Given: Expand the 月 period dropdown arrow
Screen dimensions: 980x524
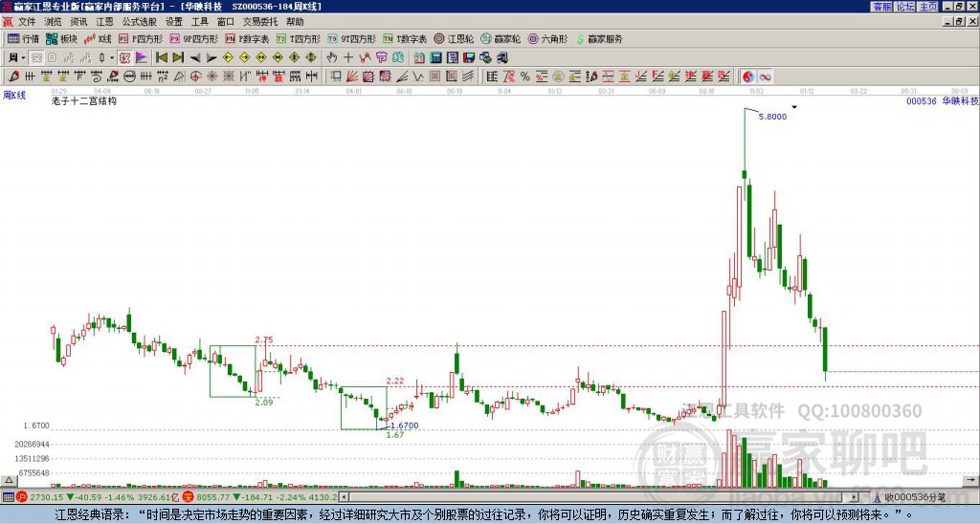Looking at the screenshot, I should coord(24,58).
